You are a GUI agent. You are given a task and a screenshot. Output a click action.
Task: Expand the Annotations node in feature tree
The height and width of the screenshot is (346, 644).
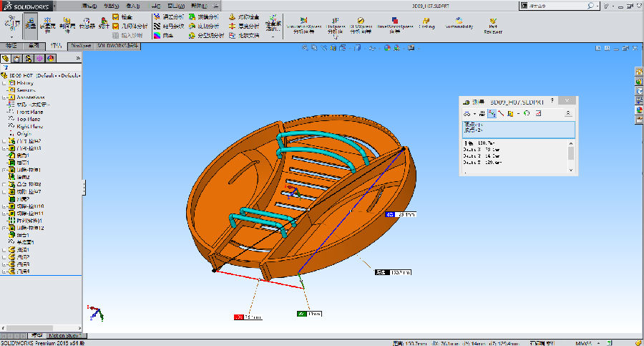click(4, 97)
